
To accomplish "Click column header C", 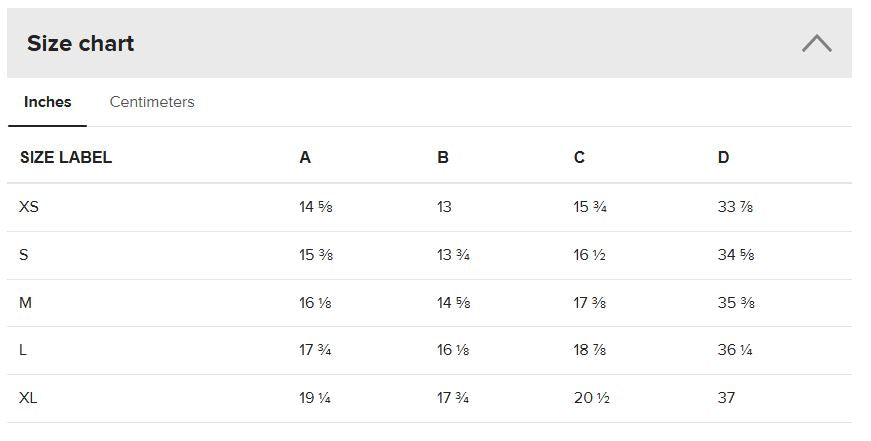I will pos(579,157).
